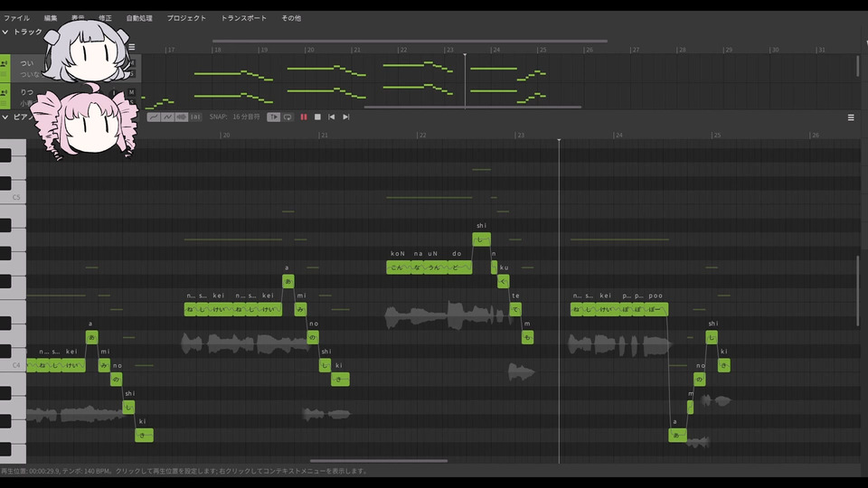Select the ぽー note labeled poo

click(x=656, y=309)
